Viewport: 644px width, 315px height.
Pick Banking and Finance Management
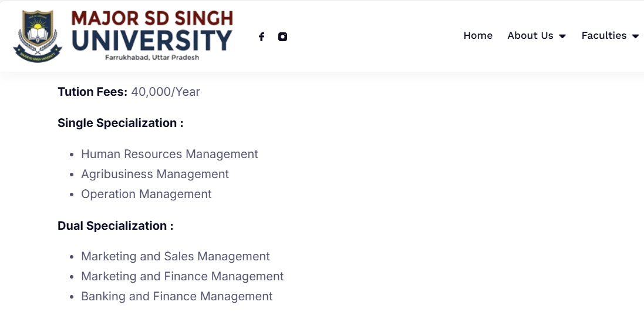(177, 296)
